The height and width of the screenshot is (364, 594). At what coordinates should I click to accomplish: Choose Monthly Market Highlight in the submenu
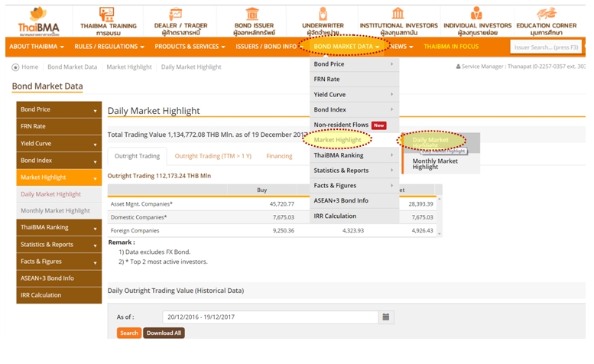pyautogui.click(x=435, y=164)
